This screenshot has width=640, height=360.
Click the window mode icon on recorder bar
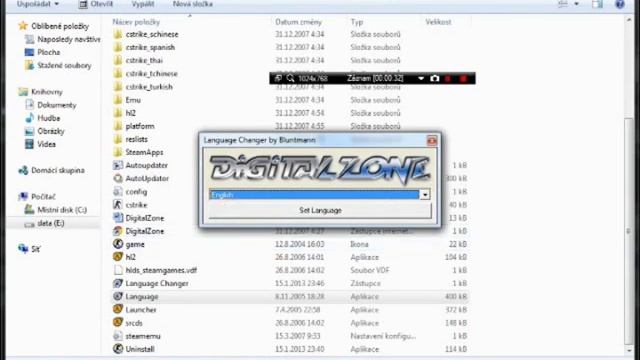click(x=278, y=78)
